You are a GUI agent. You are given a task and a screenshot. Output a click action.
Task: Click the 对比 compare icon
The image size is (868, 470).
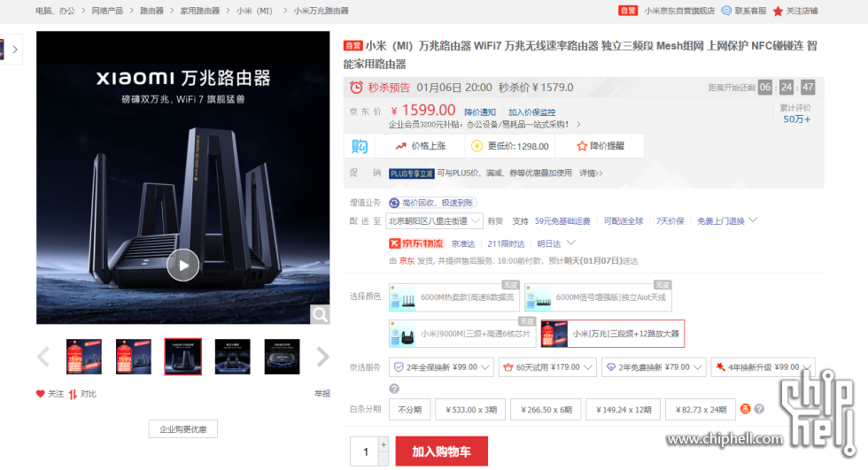73,394
